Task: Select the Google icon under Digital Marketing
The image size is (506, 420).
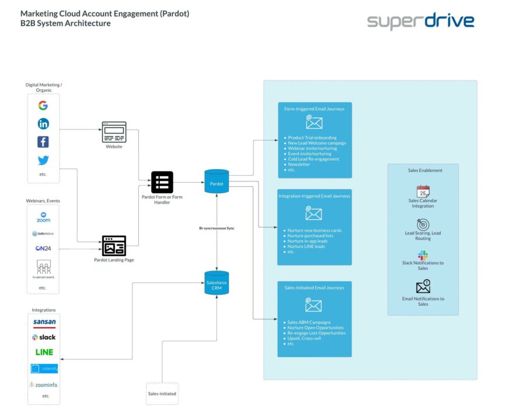Action: 43,106
